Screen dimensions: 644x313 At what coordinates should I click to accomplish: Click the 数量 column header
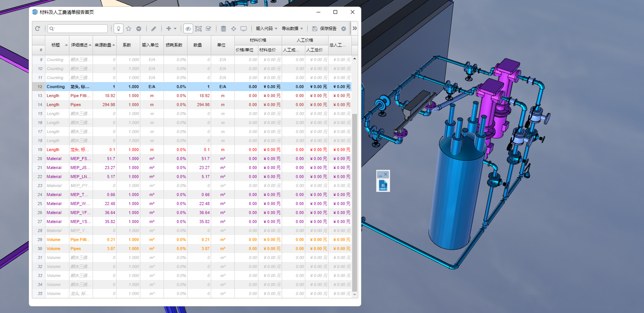coord(198,45)
